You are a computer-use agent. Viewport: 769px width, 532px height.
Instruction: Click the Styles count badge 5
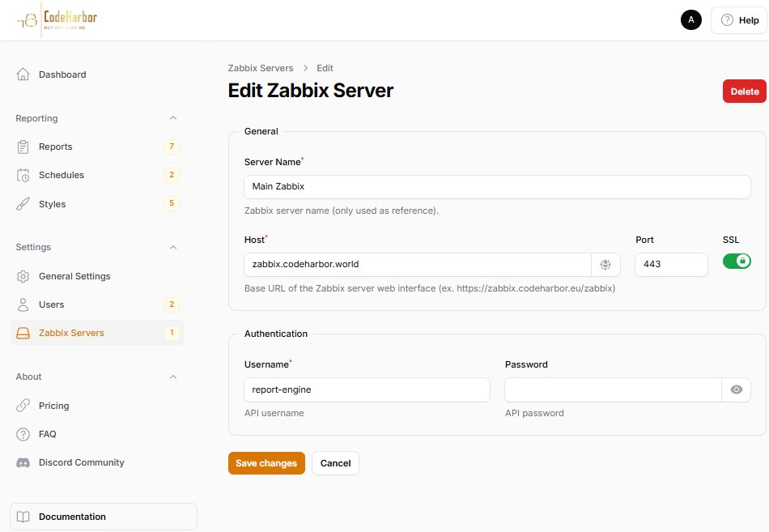(172, 203)
